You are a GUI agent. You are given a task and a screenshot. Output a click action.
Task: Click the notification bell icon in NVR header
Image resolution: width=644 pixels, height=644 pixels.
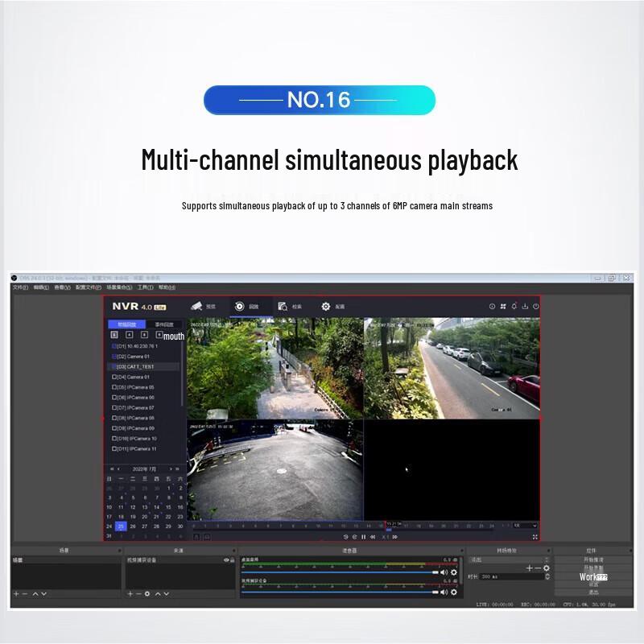[514, 307]
